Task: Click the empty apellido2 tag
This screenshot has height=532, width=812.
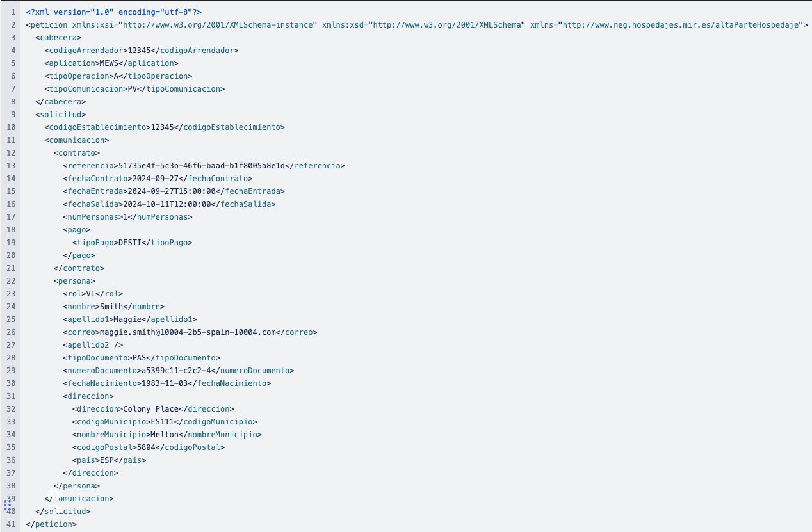Action: tap(93, 345)
